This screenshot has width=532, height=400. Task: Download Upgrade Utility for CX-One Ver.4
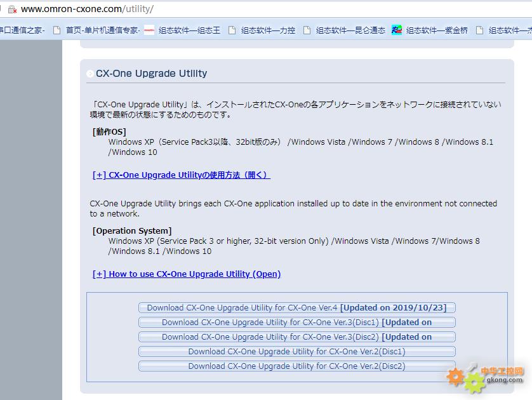[x=297, y=308]
